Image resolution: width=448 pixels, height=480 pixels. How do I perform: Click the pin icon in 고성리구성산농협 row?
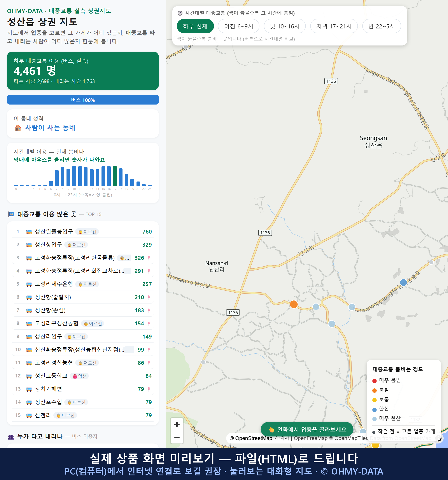tap(149, 324)
